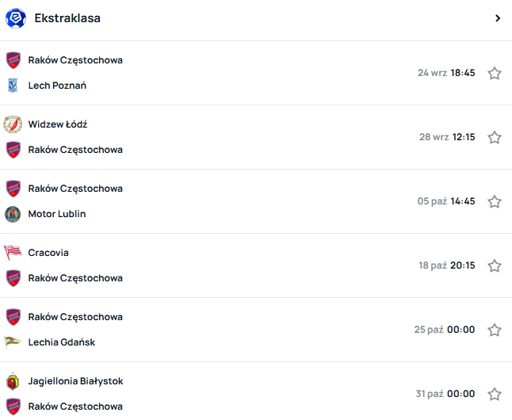Open Ekstraklasa league title link

coord(67,18)
